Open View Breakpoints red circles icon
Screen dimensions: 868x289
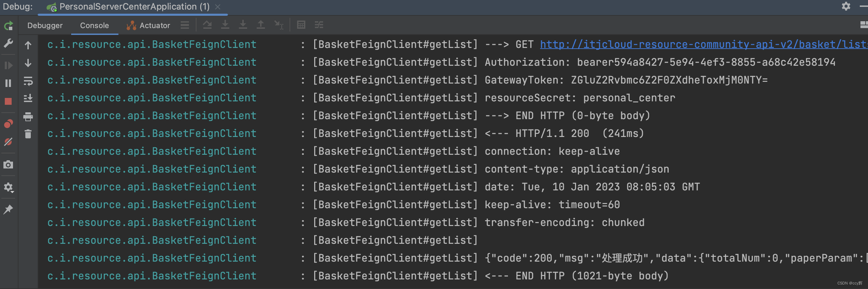(8, 124)
